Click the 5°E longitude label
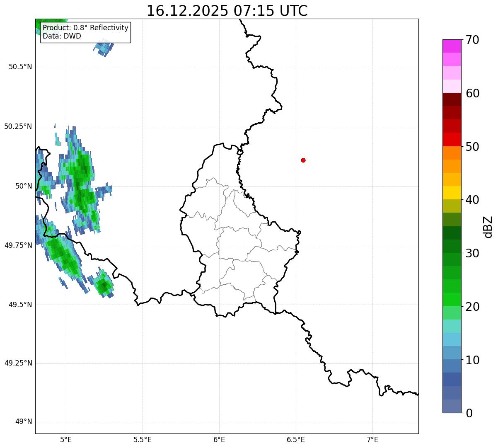The width and height of the screenshot is (498, 448). coord(66,439)
